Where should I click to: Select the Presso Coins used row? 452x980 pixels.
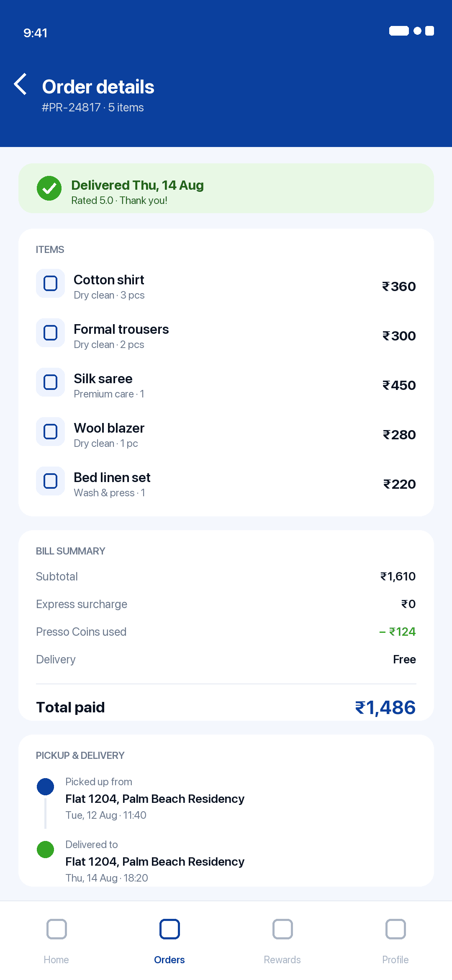point(226,632)
